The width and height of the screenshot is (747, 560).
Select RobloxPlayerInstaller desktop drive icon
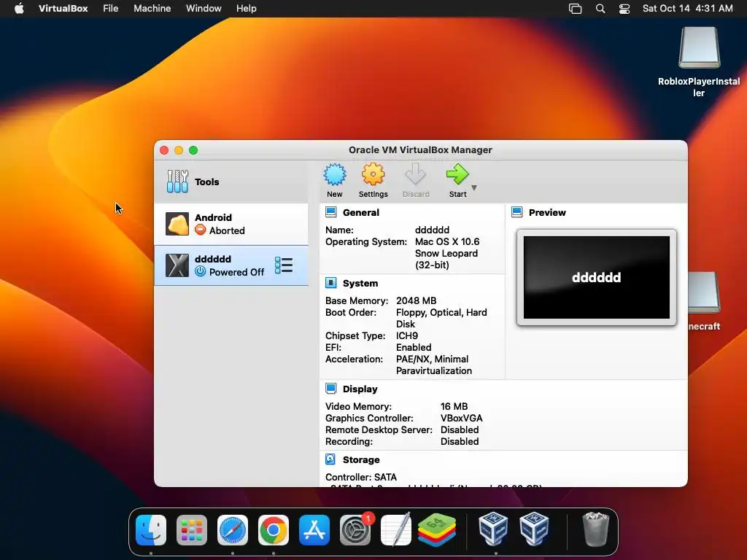[x=700, y=47]
